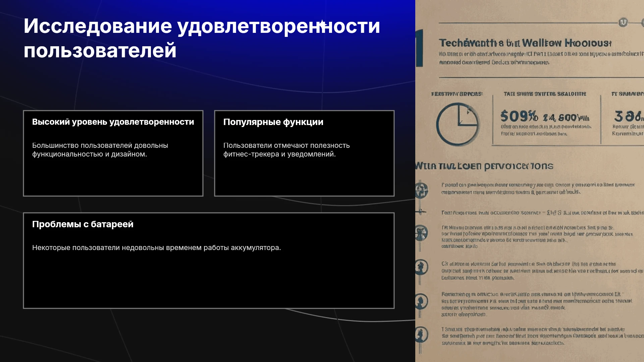Click the fifth round icon in infographic list

421,301
